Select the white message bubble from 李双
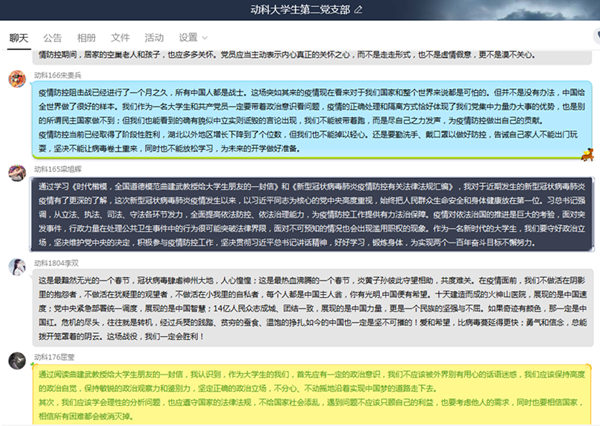 [x=300, y=304]
